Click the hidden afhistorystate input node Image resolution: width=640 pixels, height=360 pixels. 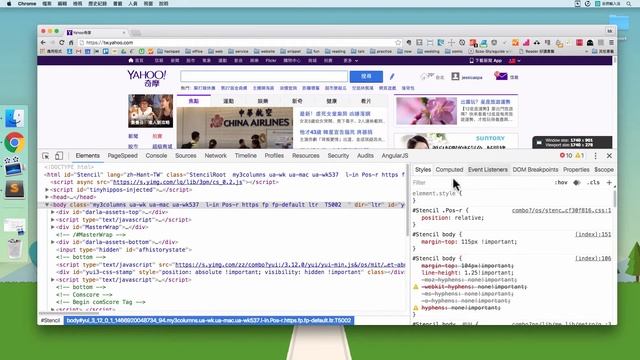coord(124,250)
